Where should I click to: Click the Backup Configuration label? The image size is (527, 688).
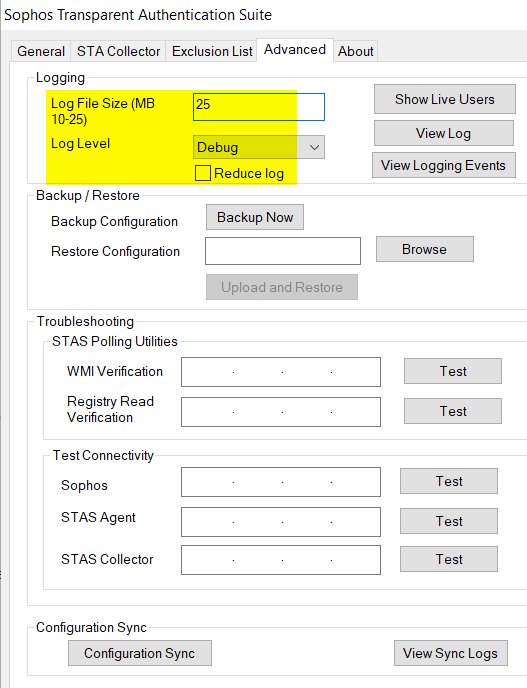pyautogui.click(x=114, y=222)
